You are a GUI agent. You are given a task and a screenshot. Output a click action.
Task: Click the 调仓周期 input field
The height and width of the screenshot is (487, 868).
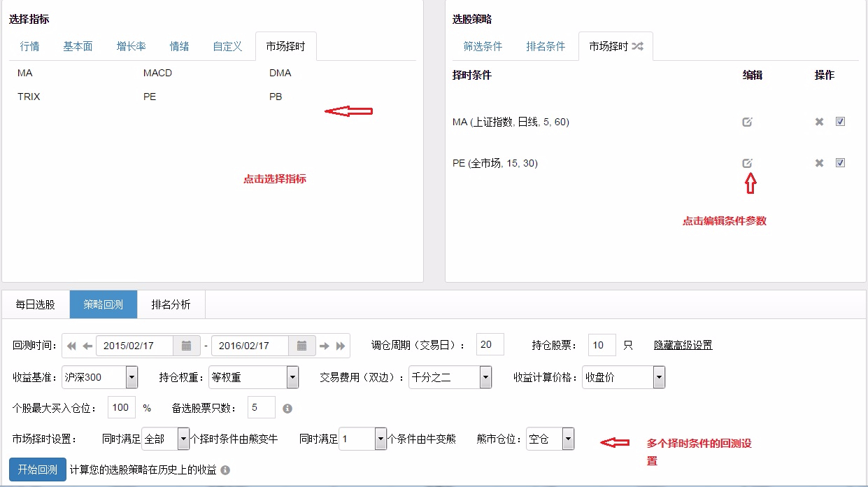click(490, 345)
